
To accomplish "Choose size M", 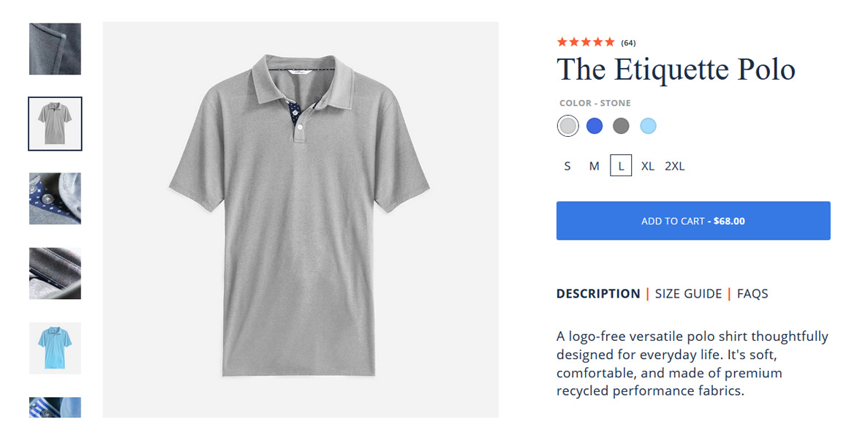I will pyautogui.click(x=595, y=166).
